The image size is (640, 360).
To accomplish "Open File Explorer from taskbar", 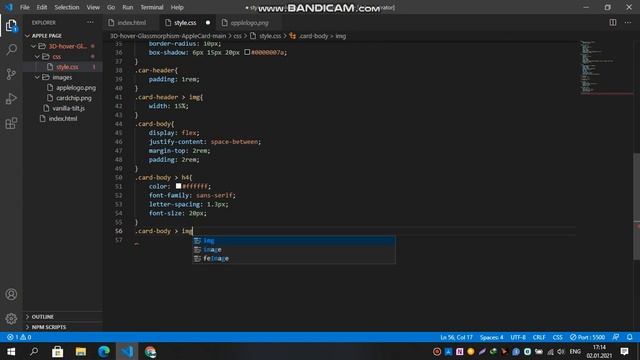I will [x=81, y=351].
